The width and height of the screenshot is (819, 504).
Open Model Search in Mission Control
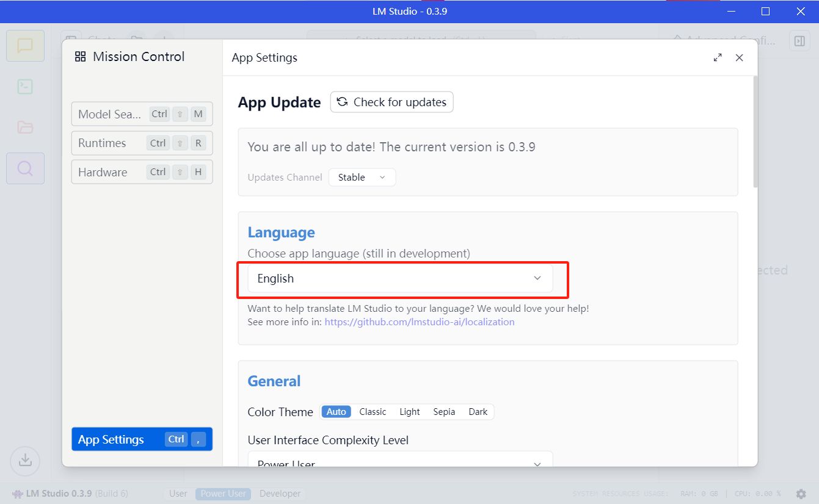142,114
